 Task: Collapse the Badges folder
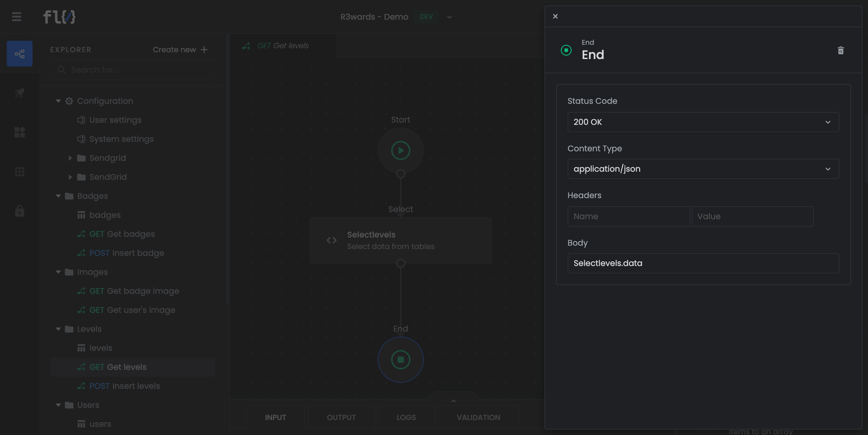[58, 196]
